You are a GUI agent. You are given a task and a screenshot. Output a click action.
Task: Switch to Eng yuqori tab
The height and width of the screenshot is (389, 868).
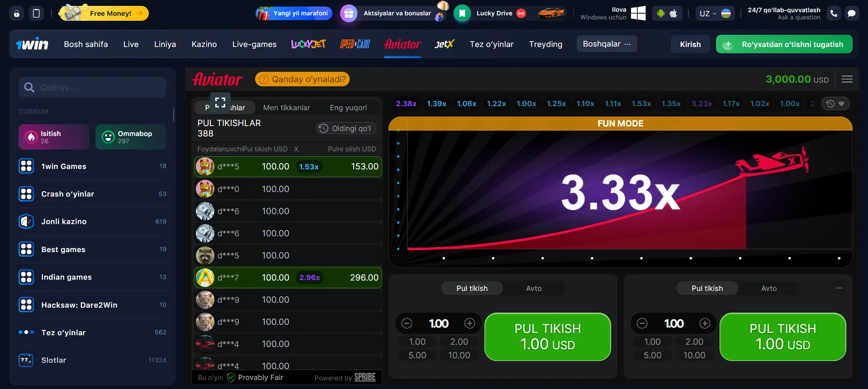coord(348,108)
